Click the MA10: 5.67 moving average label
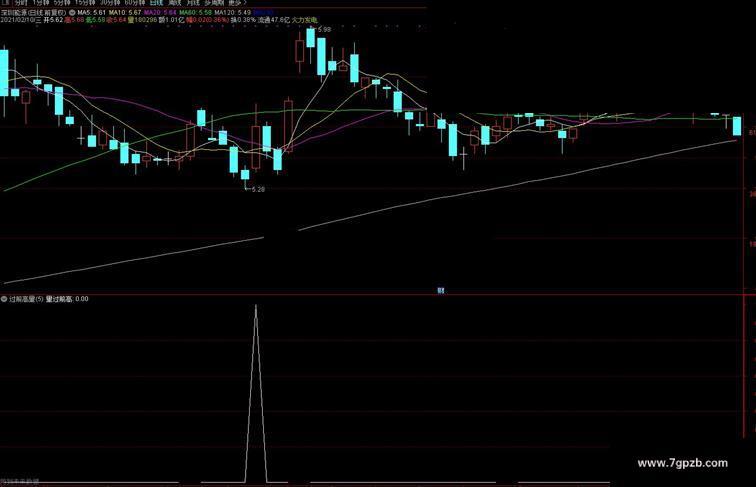This screenshot has width=756, height=487. coord(125,12)
